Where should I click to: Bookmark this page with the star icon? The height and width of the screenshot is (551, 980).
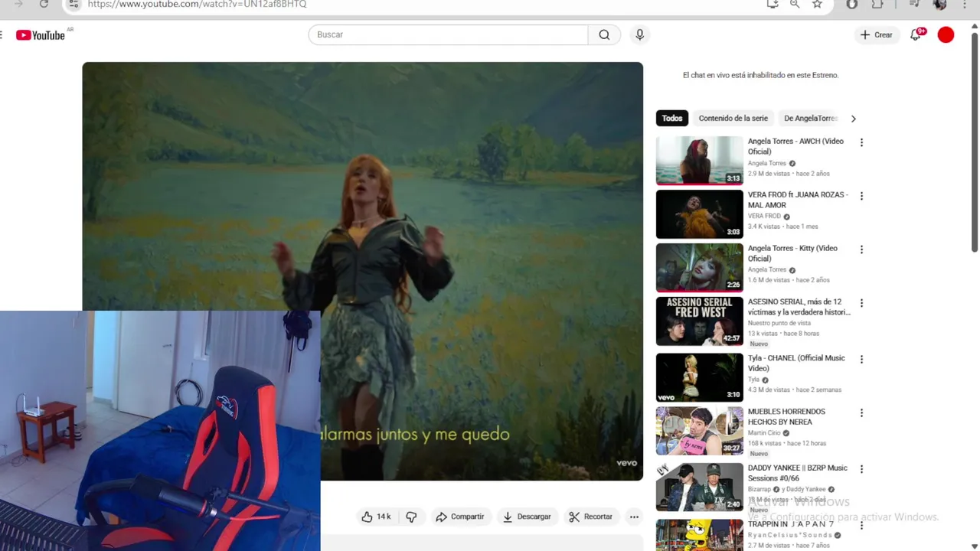click(x=817, y=4)
